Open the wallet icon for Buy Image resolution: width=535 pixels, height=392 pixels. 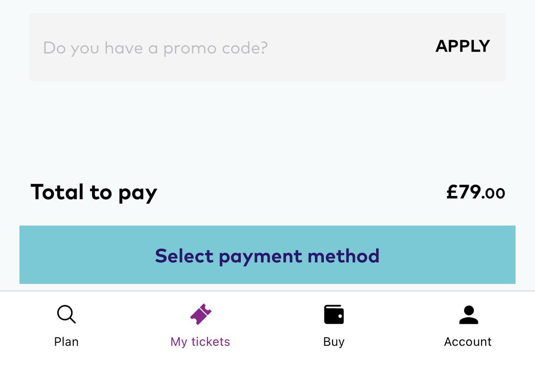click(333, 314)
